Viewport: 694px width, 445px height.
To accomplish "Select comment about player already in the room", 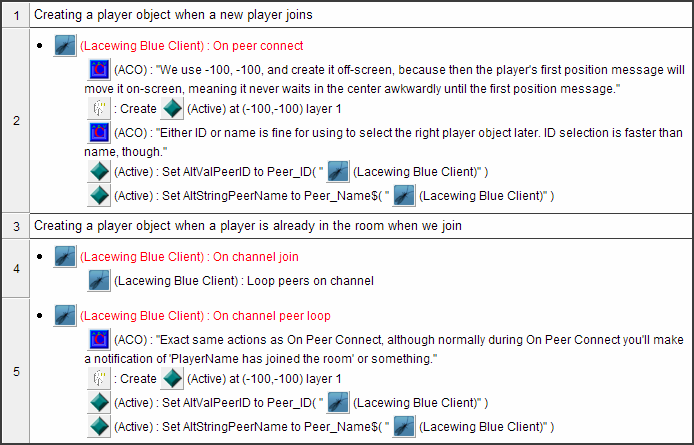I will coord(248,226).
